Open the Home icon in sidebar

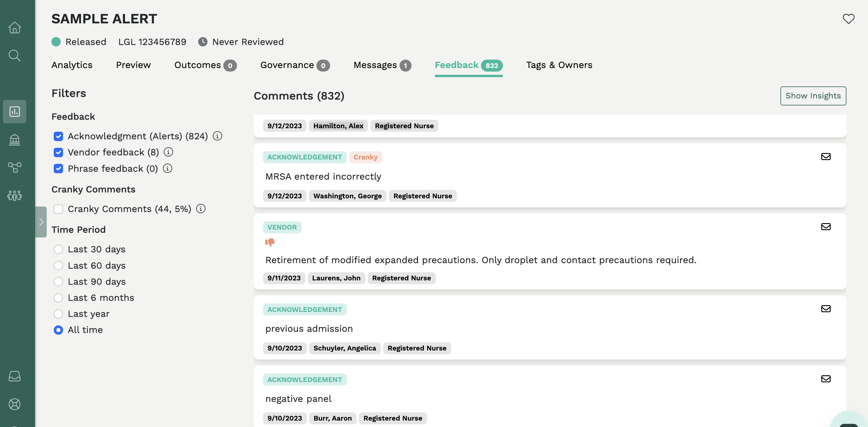pyautogui.click(x=15, y=27)
